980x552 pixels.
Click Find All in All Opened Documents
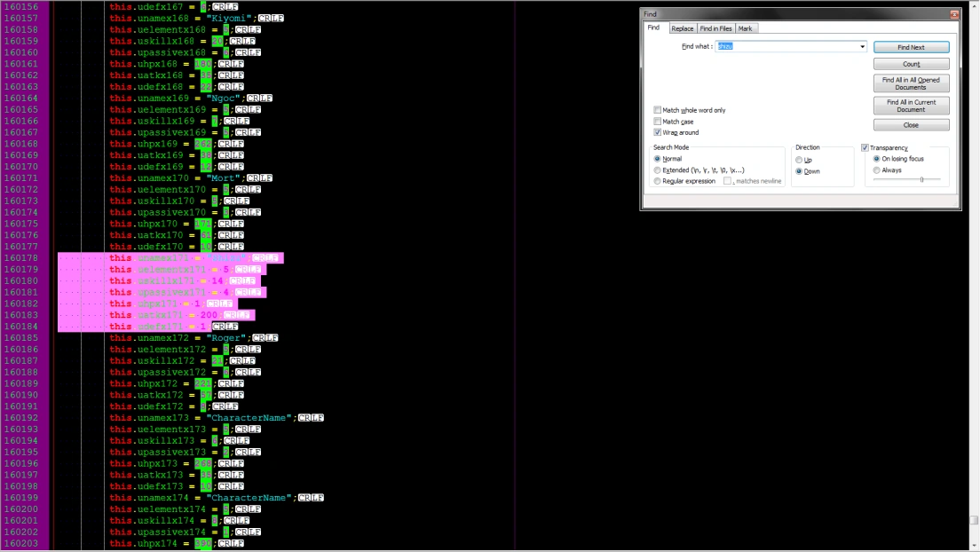pos(911,83)
